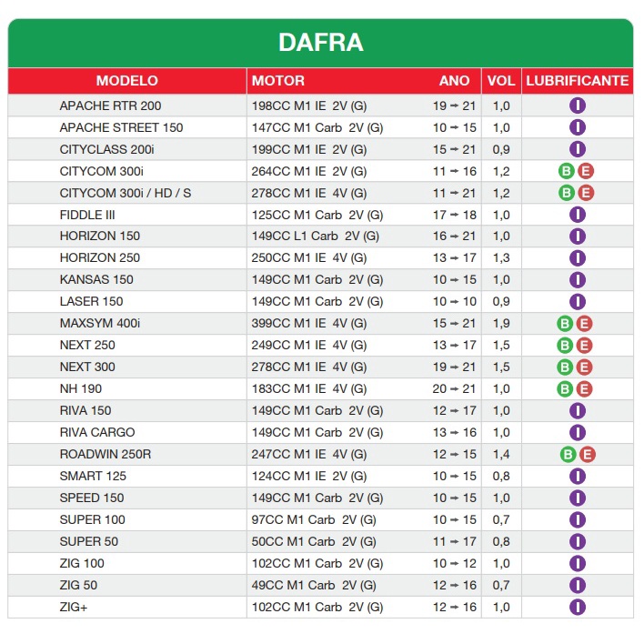Select the LUBRIFICANTE column header
Image resolution: width=644 pixels, height=644 pixels.
point(577,81)
